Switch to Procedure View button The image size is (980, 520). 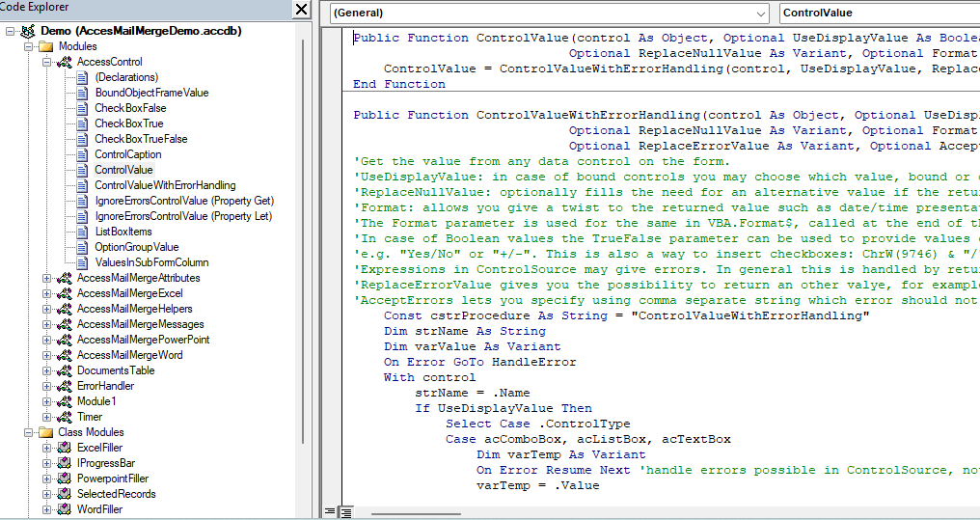(x=330, y=512)
